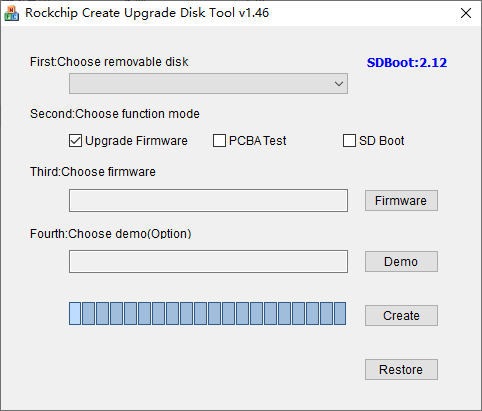Click the SDBoot:2.12 version label
Image resolution: width=482 pixels, height=411 pixels.
click(x=407, y=63)
